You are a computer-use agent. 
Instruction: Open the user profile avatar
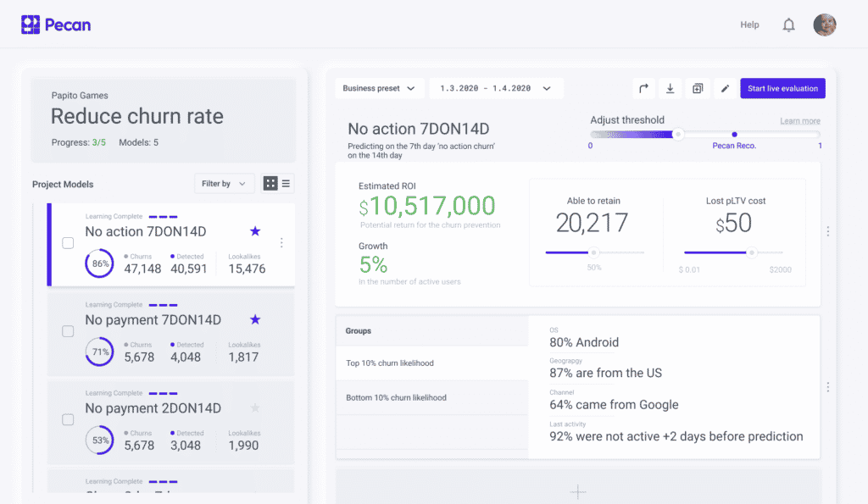click(825, 25)
